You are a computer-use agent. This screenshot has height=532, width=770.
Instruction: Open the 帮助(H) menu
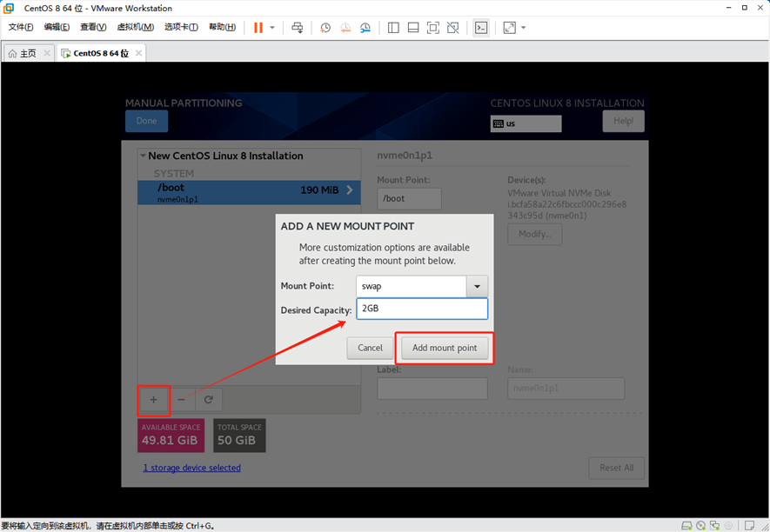pos(223,27)
